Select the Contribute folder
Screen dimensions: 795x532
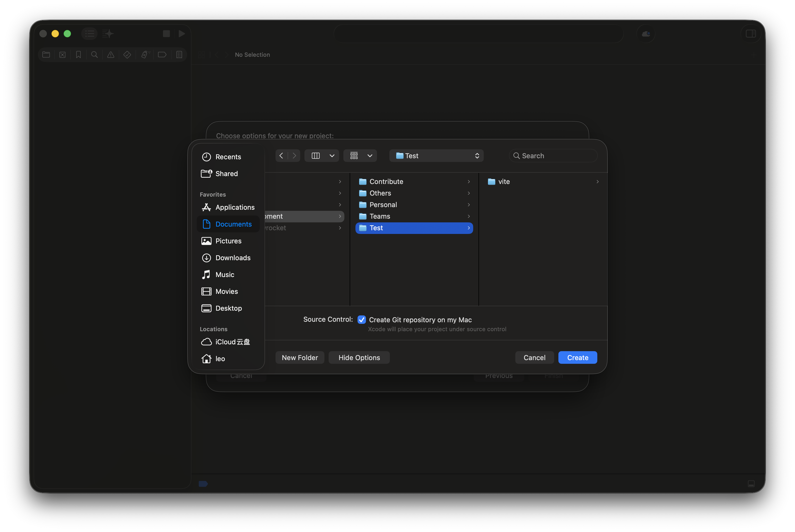coord(414,182)
